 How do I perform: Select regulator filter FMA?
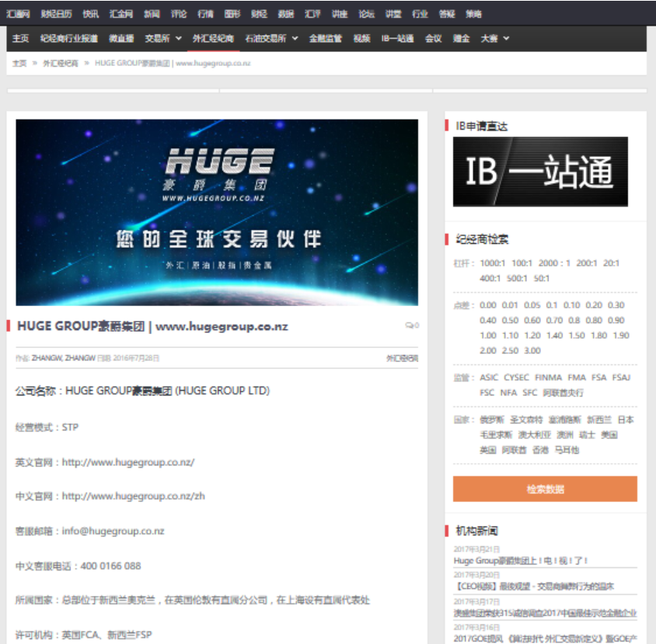(577, 378)
